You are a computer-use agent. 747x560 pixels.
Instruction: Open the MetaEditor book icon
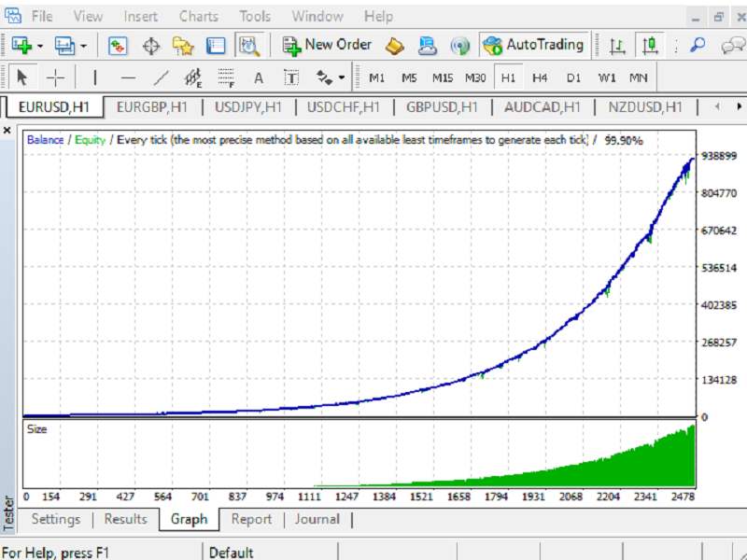394,46
